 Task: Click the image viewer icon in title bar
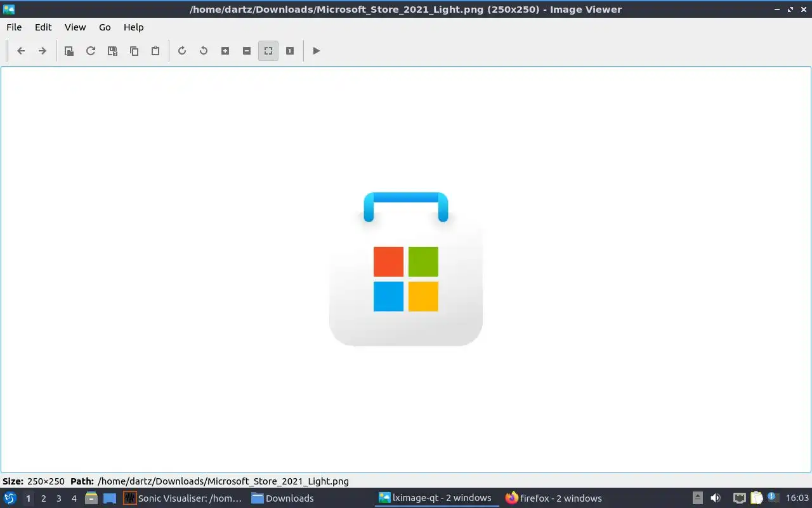(x=9, y=9)
